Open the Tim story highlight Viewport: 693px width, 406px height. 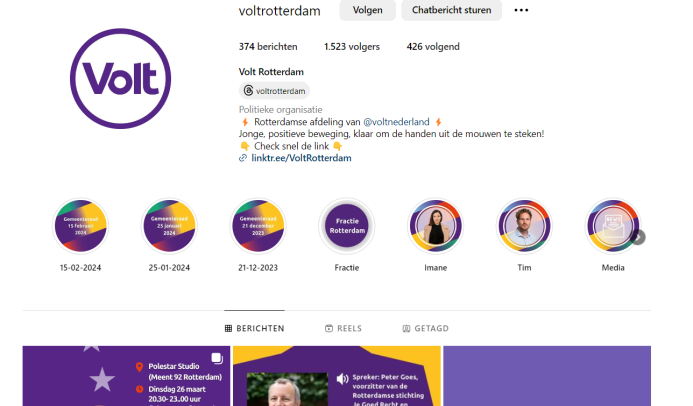point(524,226)
